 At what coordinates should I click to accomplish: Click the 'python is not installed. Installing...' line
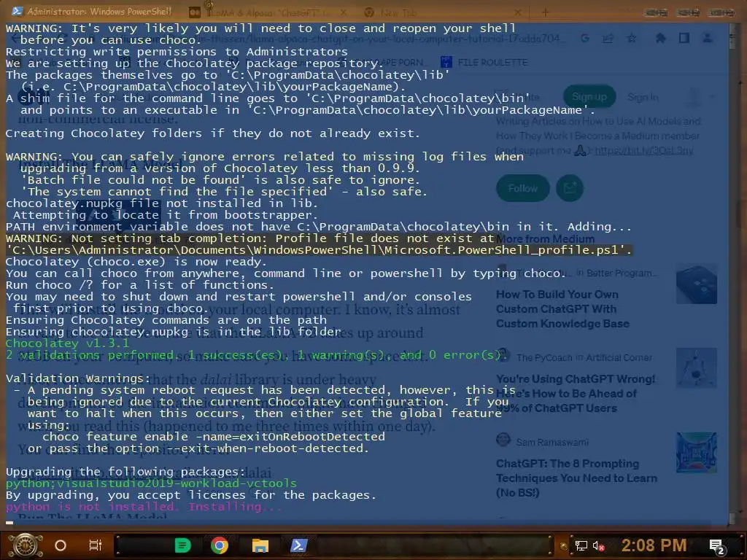144,507
